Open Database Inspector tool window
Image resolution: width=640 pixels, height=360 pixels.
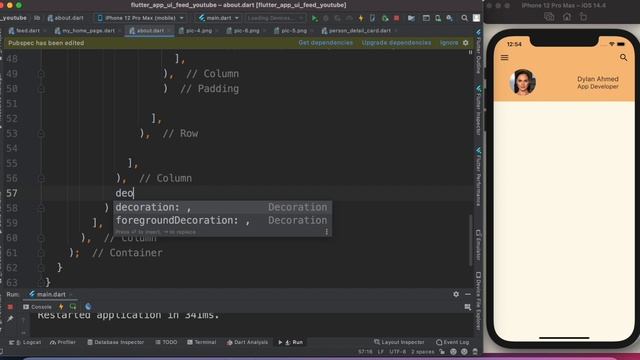pos(116,342)
